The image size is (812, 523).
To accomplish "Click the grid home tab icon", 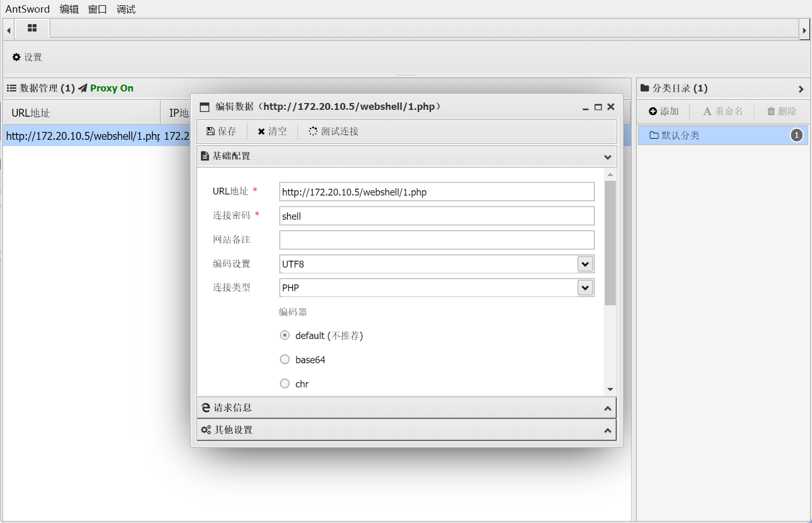I will pyautogui.click(x=32, y=28).
